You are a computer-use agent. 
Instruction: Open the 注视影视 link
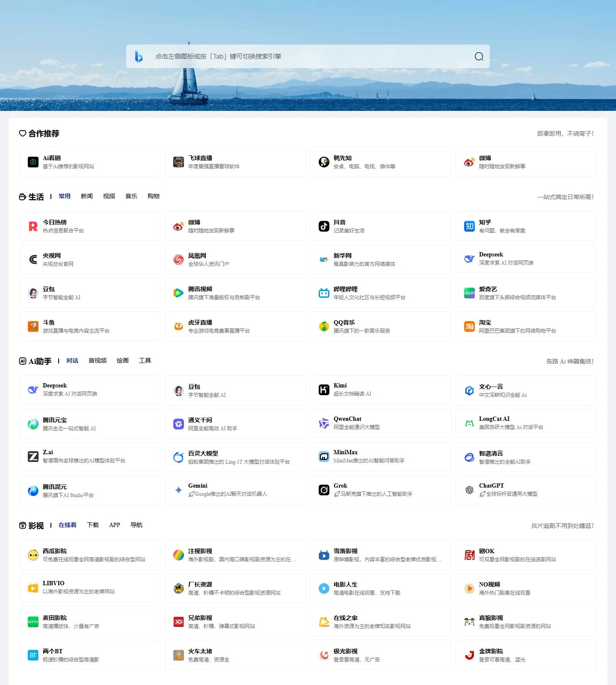(x=235, y=555)
